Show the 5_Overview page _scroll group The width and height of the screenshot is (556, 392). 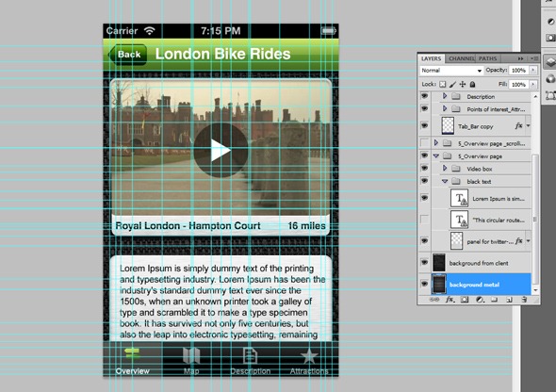[424, 143]
